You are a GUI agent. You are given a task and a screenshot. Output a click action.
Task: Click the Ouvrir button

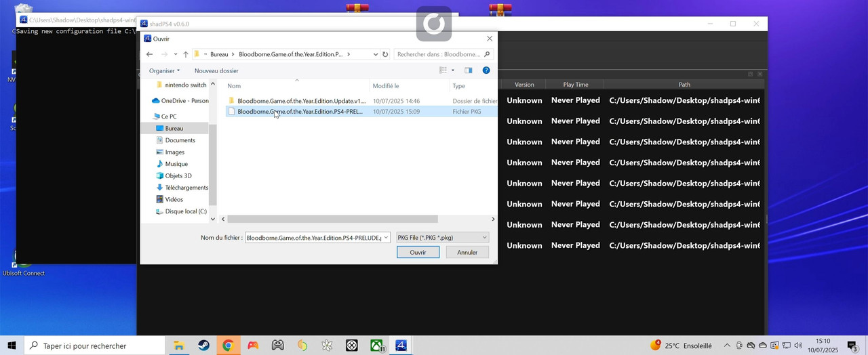(x=418, y=252)
